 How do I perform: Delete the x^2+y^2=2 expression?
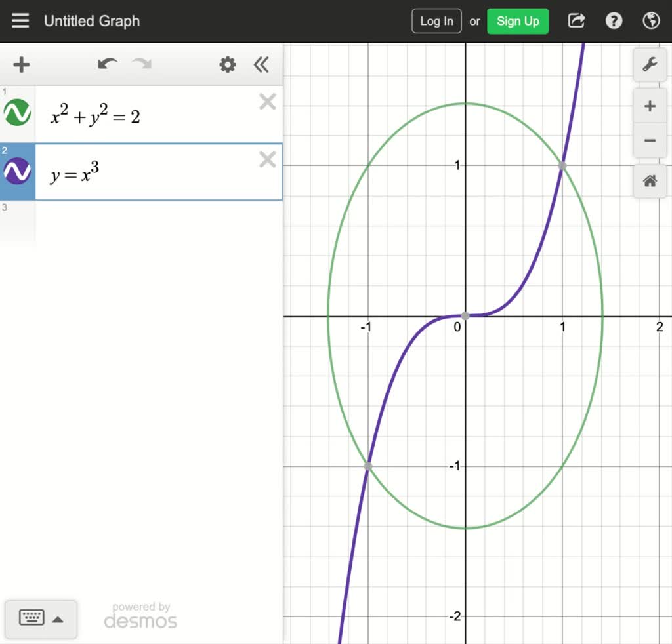point(267,102)
